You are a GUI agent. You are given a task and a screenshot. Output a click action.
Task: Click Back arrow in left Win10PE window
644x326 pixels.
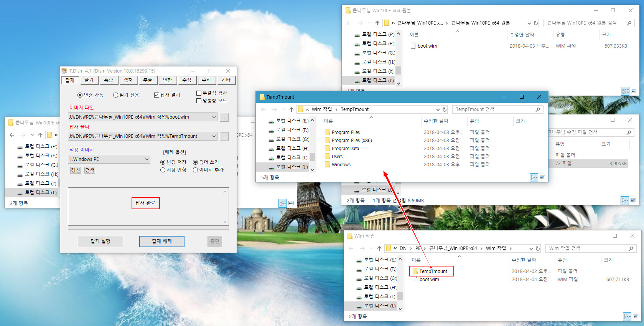click(12, 135)
